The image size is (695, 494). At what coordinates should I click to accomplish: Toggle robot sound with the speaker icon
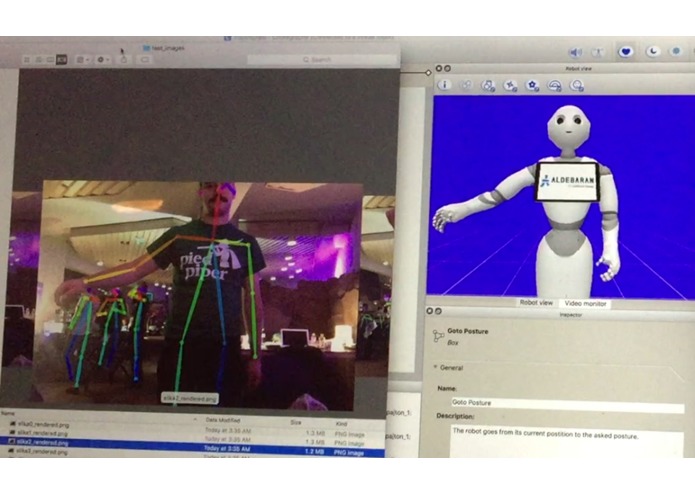click(575, 52)
